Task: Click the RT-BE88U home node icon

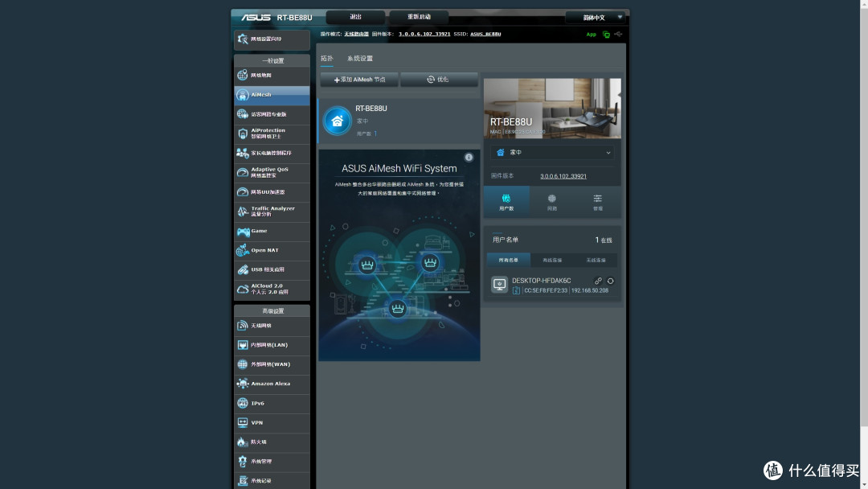Action: 337,121
